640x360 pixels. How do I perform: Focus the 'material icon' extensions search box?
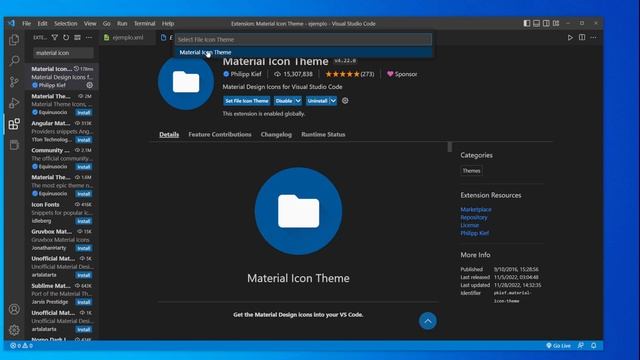click(63, 53)
